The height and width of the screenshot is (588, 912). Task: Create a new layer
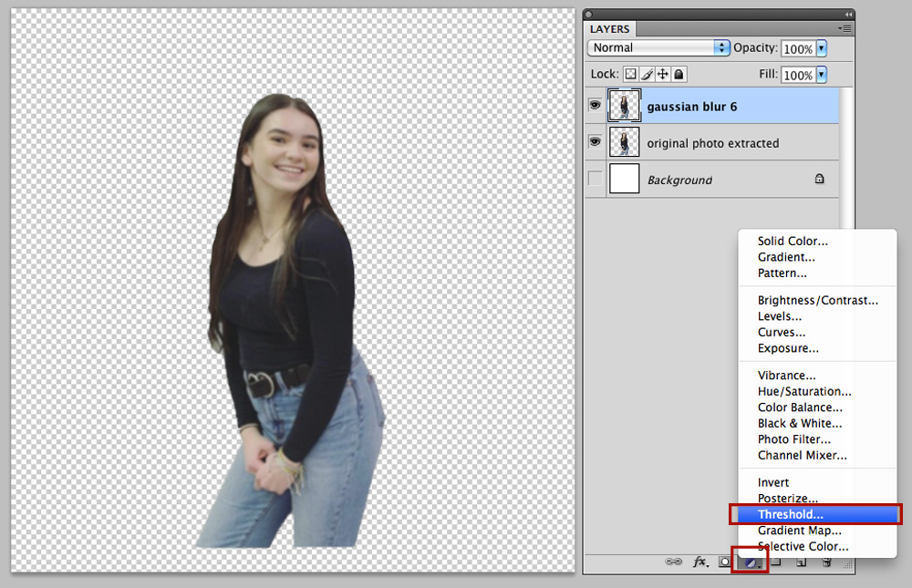click(x=801, y=562)
